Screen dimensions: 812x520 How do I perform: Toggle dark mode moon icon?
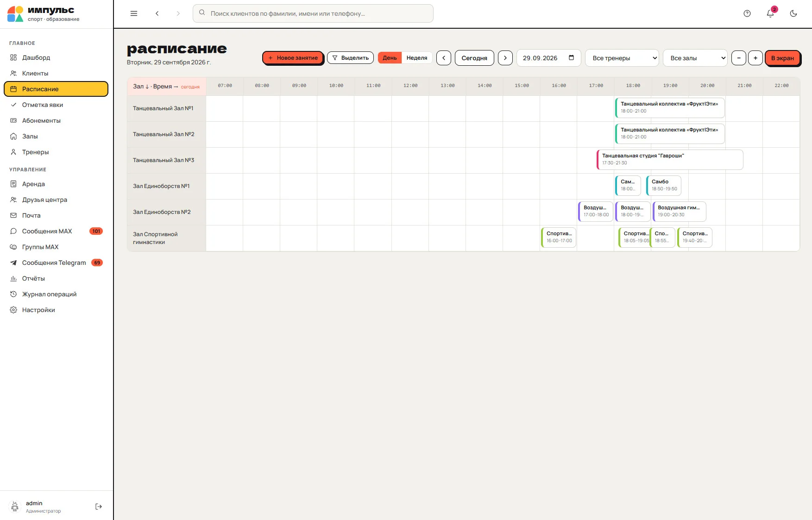tap(793, 13)
